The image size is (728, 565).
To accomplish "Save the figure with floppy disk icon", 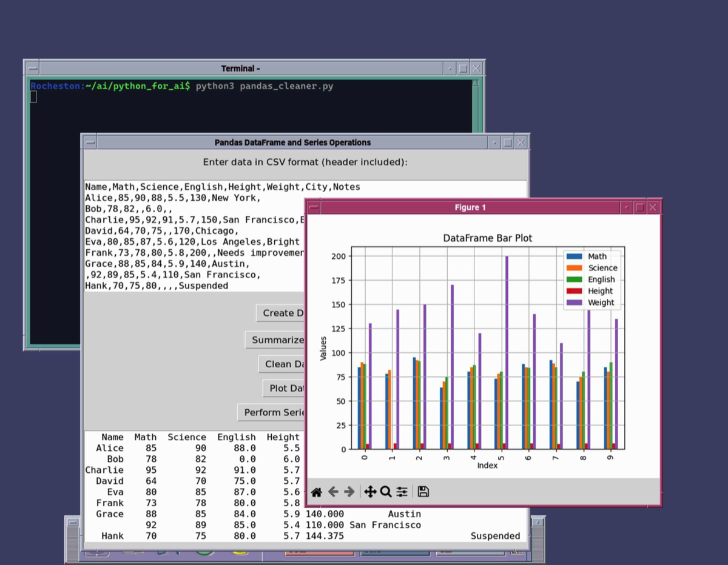I will click(423, 492).
